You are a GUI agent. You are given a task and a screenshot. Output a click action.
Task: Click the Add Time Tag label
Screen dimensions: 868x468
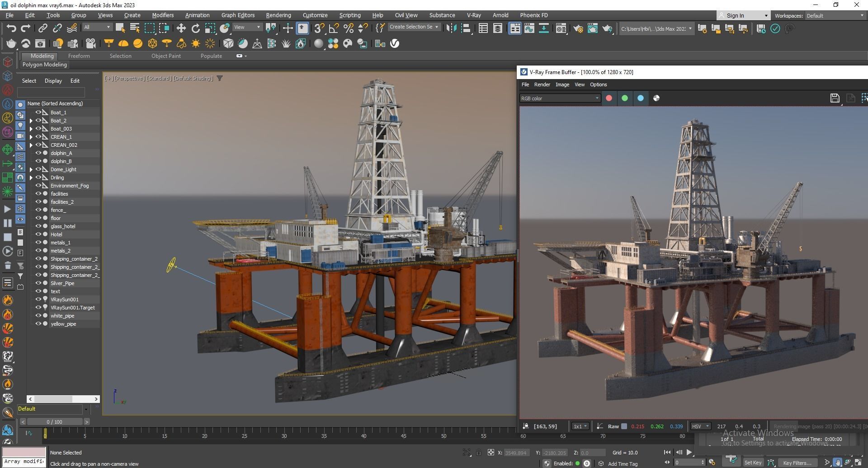[x=623, y=463]
